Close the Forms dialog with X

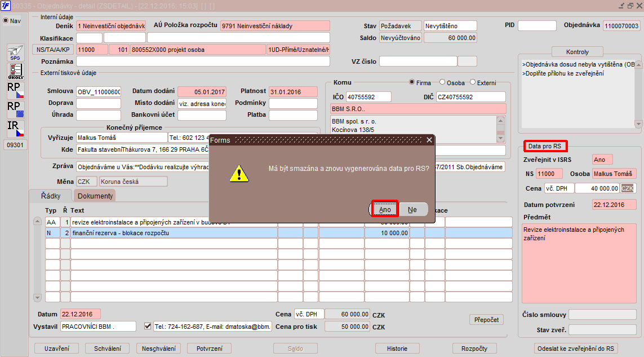[x=429, y=140]
